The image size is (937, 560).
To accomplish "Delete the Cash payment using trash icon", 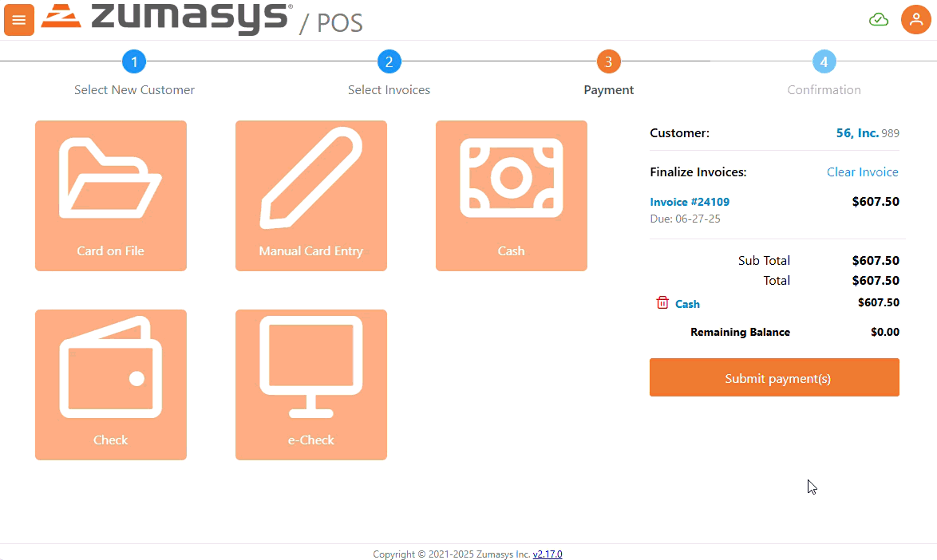I will (662, 303).
